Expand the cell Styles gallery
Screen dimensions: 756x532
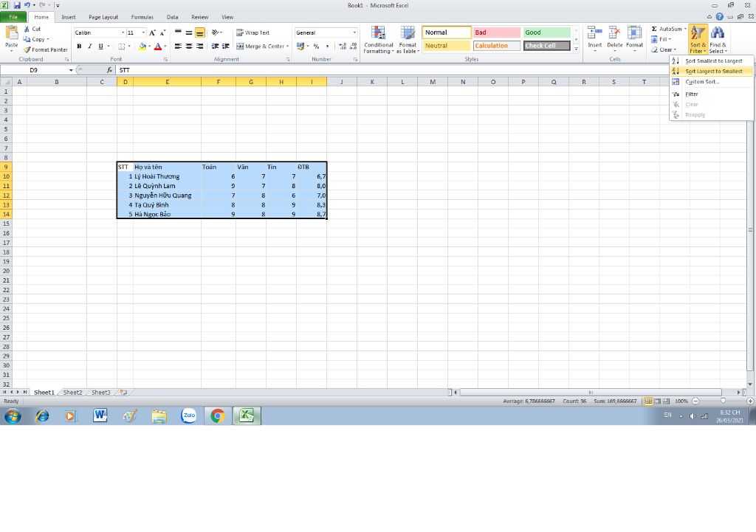(x=576, y=49)
